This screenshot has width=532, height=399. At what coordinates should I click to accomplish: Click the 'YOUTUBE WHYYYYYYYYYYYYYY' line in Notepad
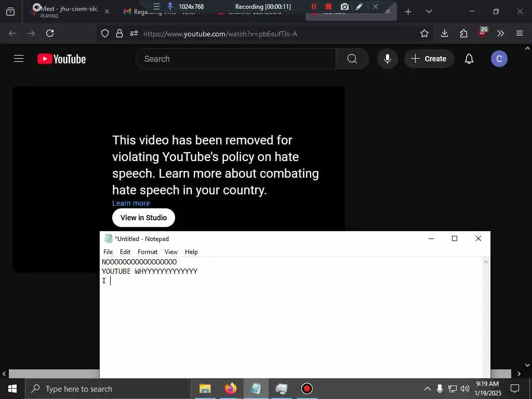coord(150,271)
